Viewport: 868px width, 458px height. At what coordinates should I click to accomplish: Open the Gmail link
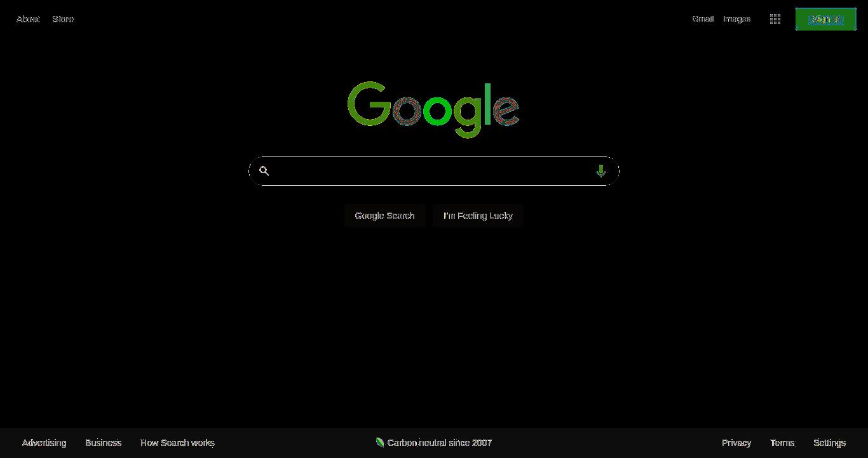tap(703, 19)
